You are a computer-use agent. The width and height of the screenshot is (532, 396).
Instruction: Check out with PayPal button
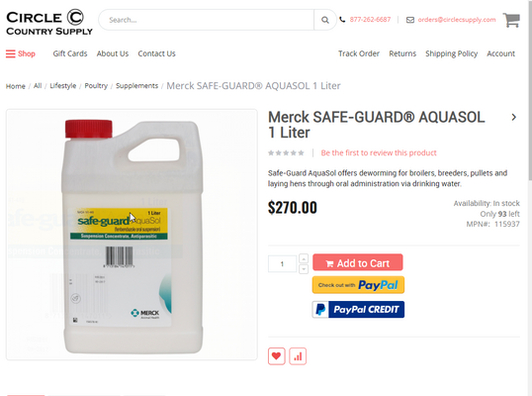(358, 285)
